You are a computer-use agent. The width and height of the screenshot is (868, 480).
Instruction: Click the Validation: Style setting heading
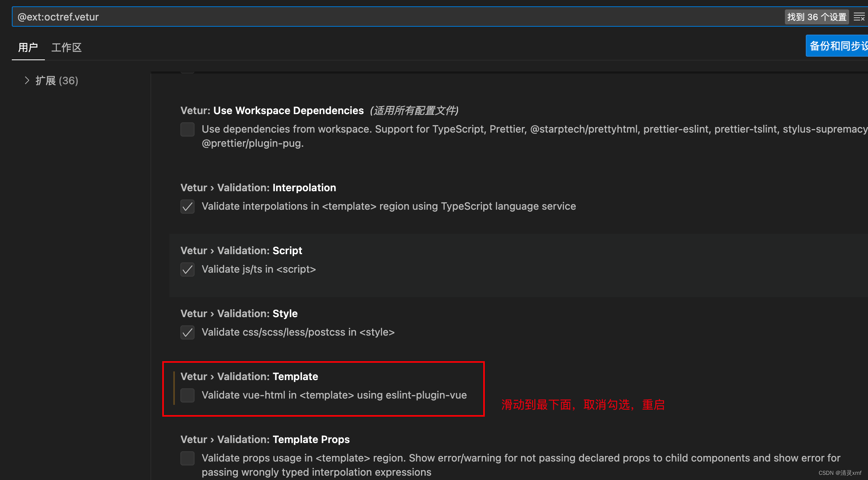point(239,314)
